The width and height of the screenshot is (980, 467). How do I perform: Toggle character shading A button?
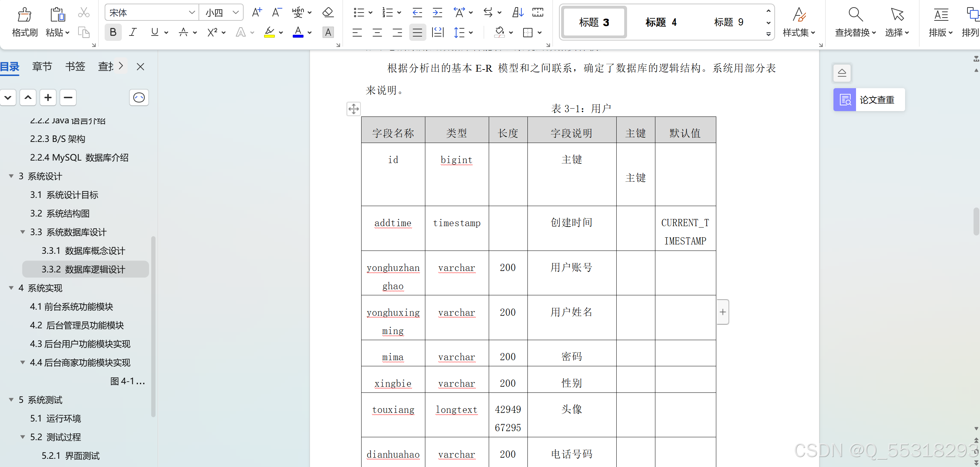328,32
